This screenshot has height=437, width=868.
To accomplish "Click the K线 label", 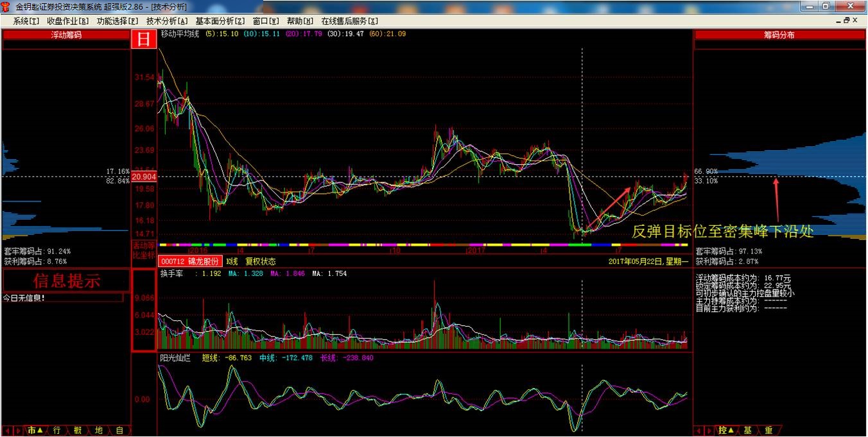I will point(232,262).
